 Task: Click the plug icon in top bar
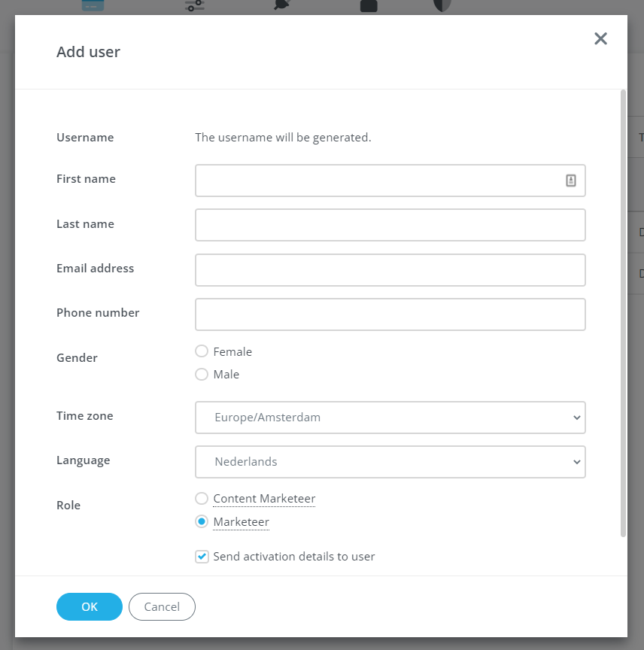[x=283, y=5]
